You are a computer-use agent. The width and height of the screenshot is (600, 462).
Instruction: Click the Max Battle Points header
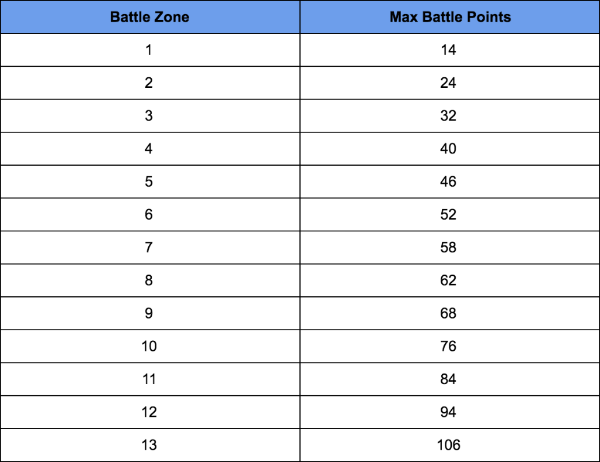point(450,17)
